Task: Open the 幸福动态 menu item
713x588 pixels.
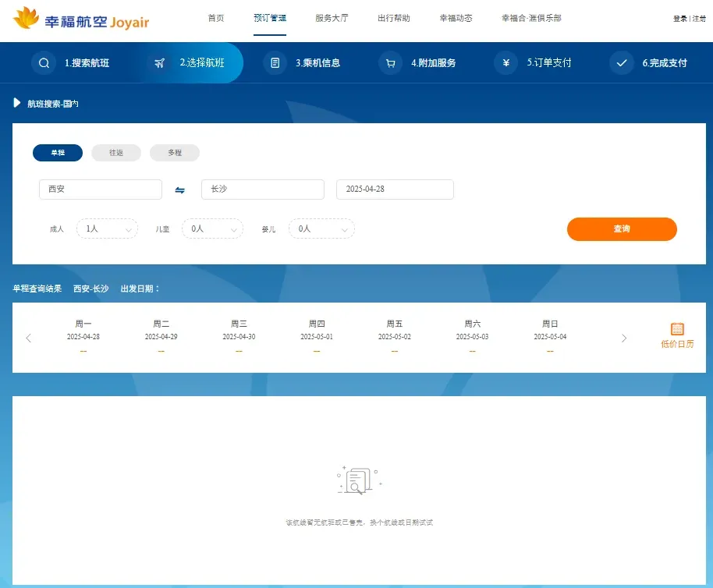Action: (x=456, y=18)
